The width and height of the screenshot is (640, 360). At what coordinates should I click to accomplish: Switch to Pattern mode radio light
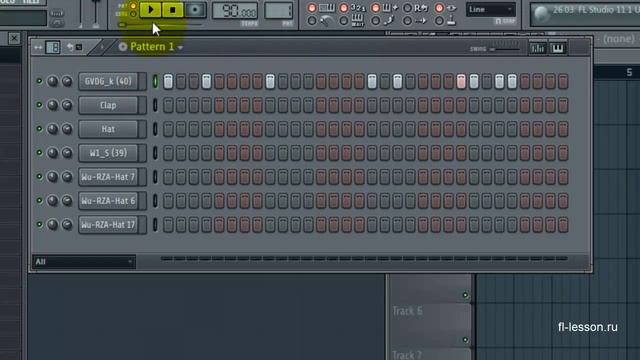click(133, 6)
